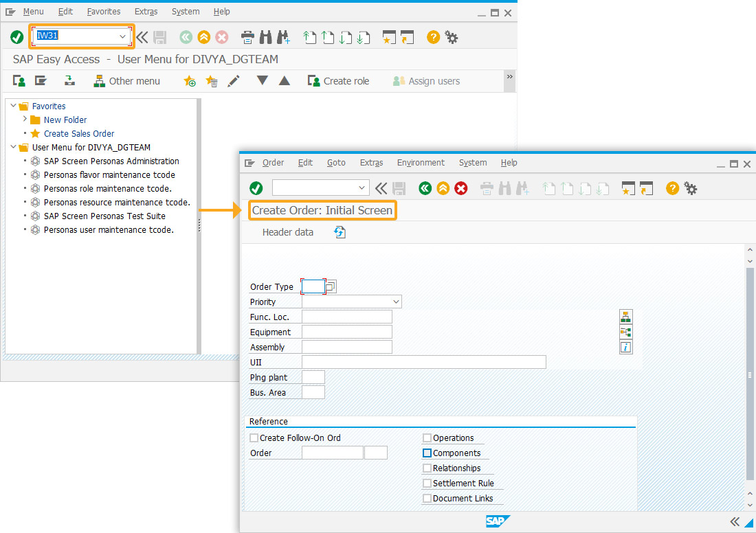
Task: Check the Document Links checkbox
Action: pos(427,498)
